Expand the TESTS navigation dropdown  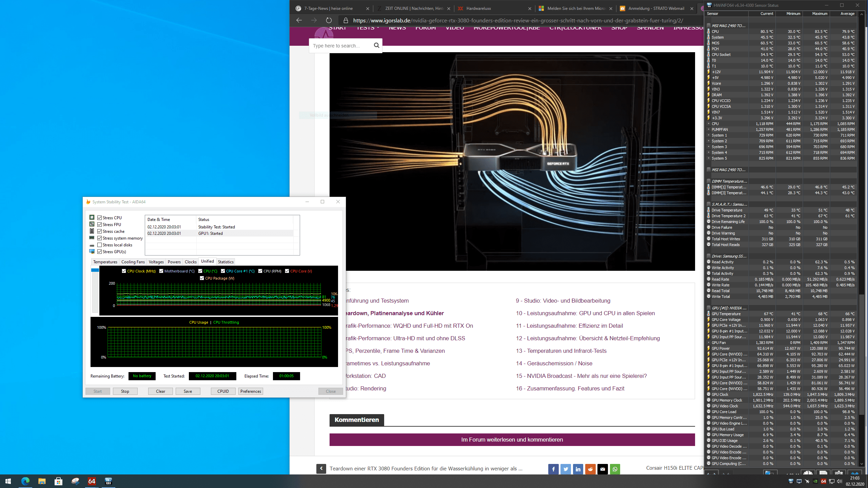click(368, 28)
